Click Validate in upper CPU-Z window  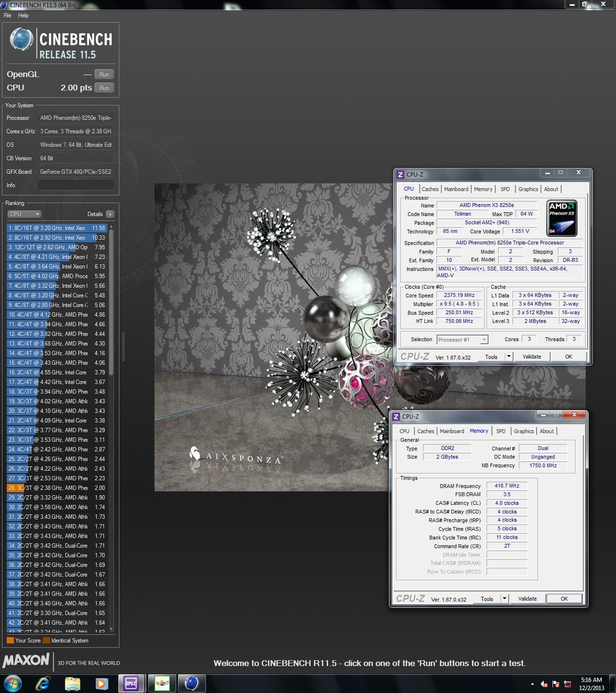click(532, 357)
